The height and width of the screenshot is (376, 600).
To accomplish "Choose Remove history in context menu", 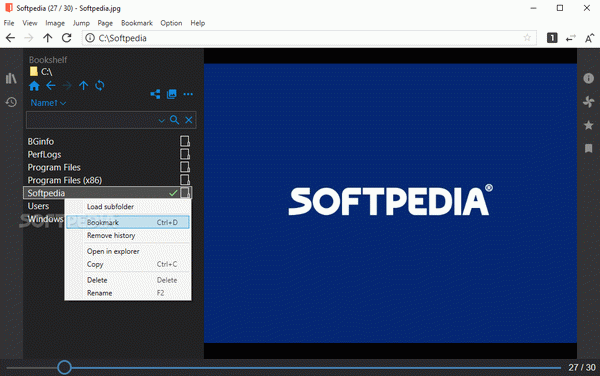I will [x=128, y=235].
